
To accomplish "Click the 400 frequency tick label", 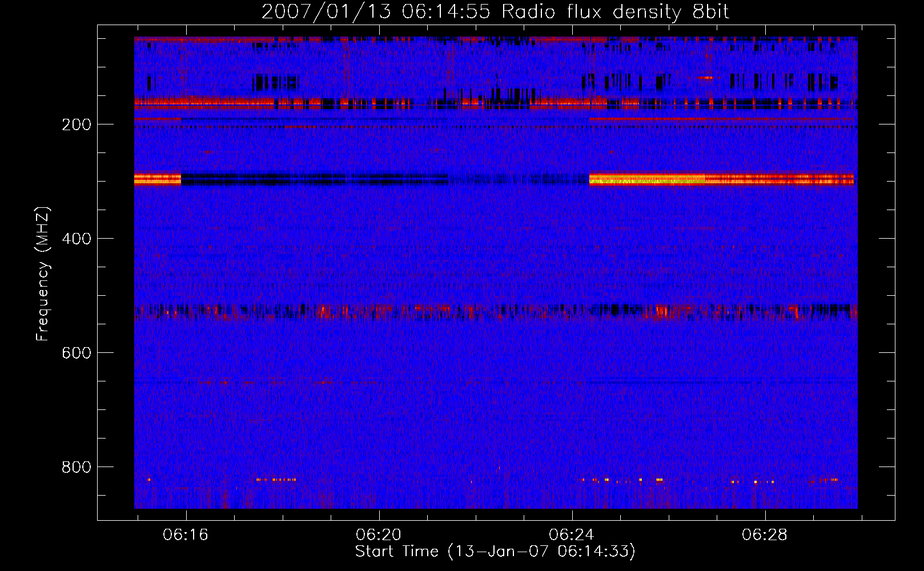I will point(77,239).
